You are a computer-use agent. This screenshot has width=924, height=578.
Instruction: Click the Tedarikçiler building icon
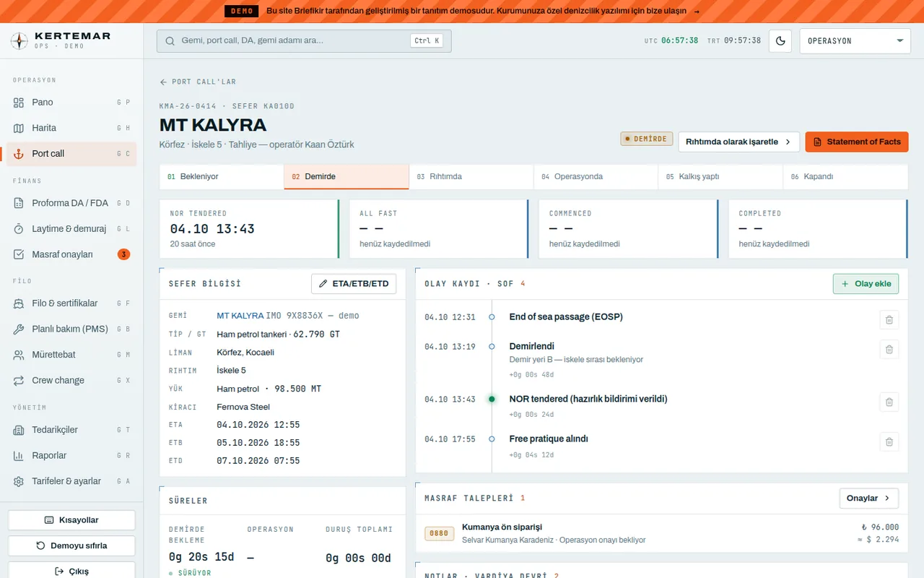[x=19, y=430]
